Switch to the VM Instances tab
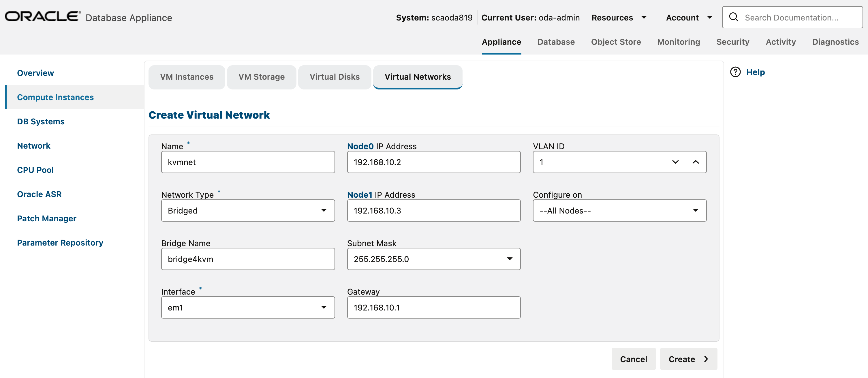This screenshot has width=868, height=378. (x=187, y=76)
